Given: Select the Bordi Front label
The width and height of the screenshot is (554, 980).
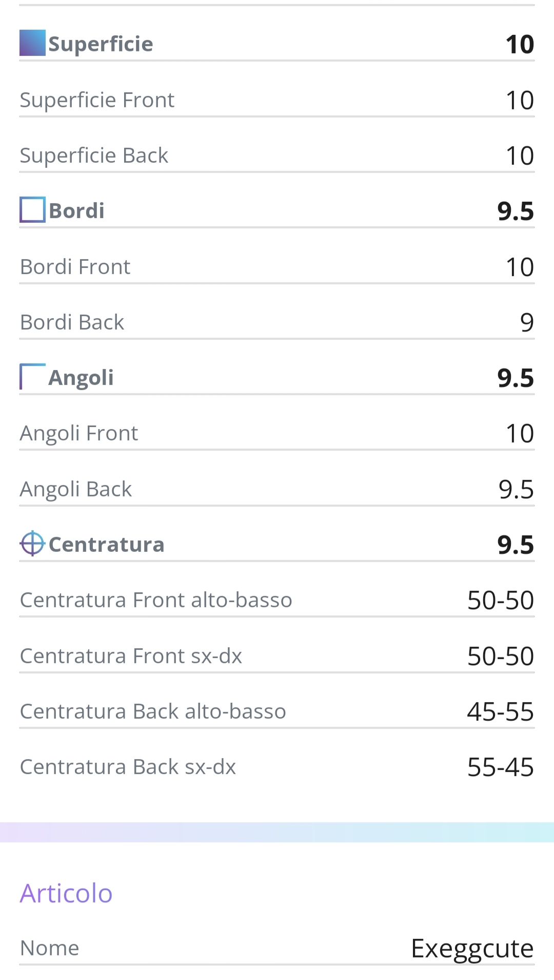Looking at the screenshot, I should coord(75,266).
